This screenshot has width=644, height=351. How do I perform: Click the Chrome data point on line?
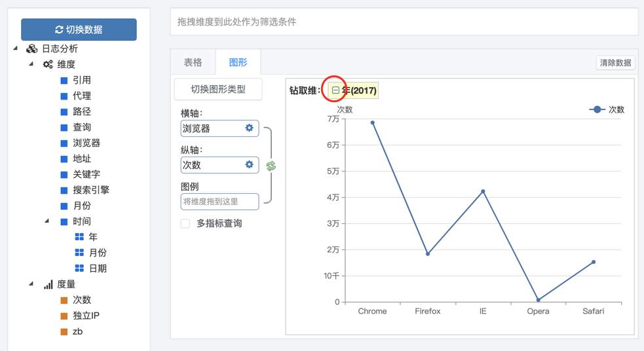pos(373,122)
